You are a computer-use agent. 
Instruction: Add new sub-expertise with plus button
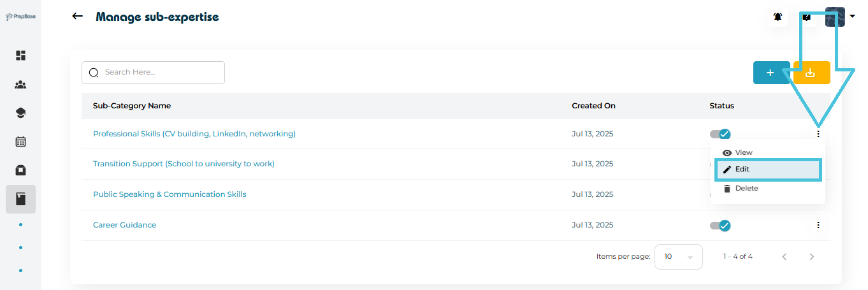(770, 73)
